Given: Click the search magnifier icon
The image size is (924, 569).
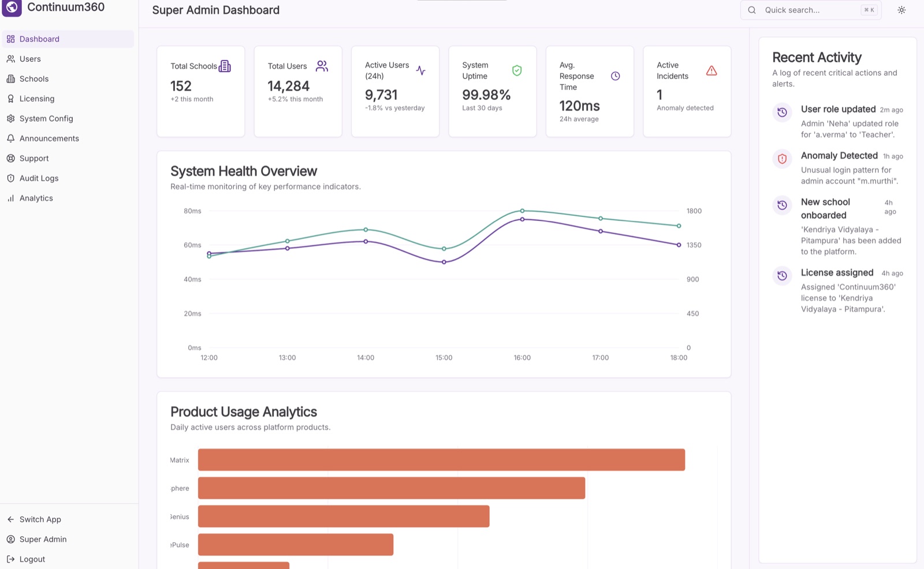Looking at the screenshot, I should tap(752, 10).
